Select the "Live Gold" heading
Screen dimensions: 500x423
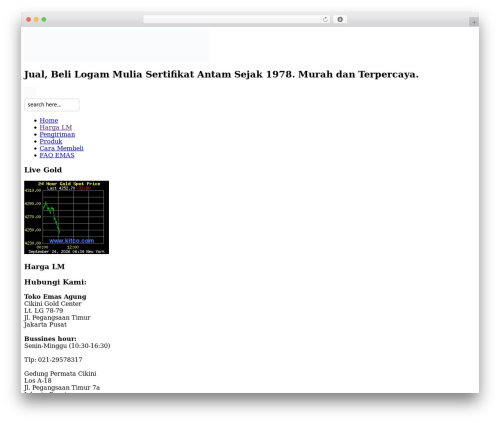pyautogui.click(x=43, y=170)
